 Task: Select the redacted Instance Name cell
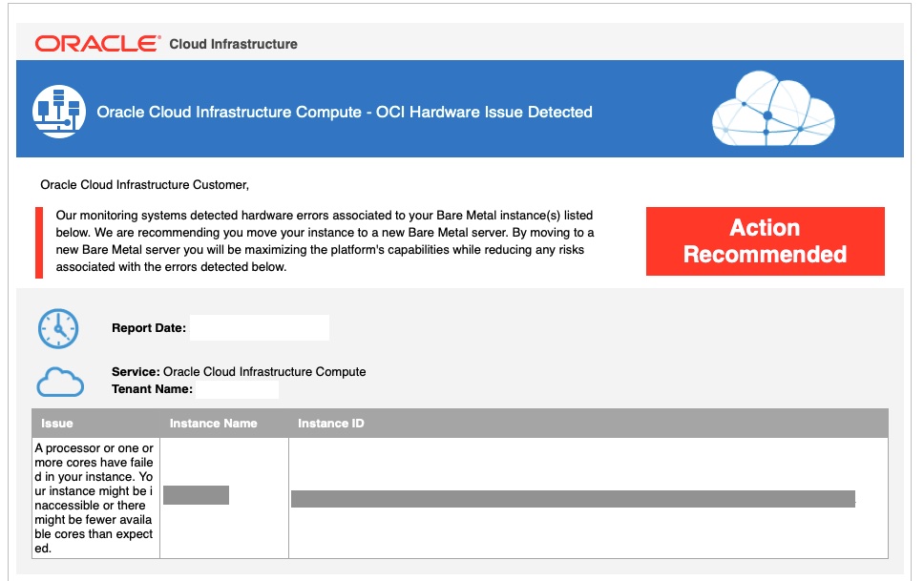(x=198, y=496)
